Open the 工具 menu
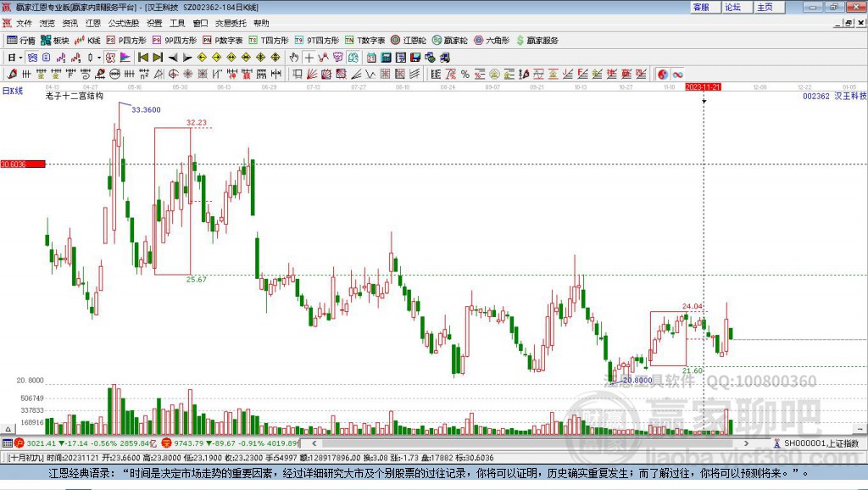868x490 pixels. (x=177, y=23)
